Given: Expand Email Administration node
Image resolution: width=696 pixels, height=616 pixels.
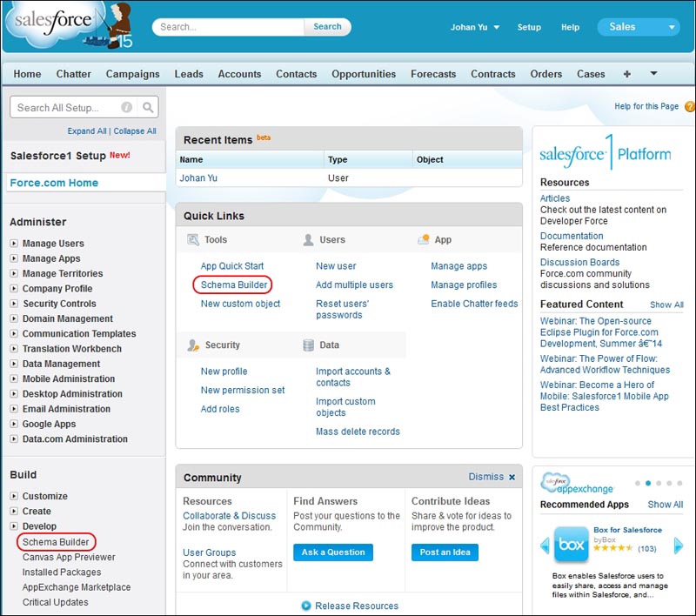Looking at the screenshot, I should 14,409.
